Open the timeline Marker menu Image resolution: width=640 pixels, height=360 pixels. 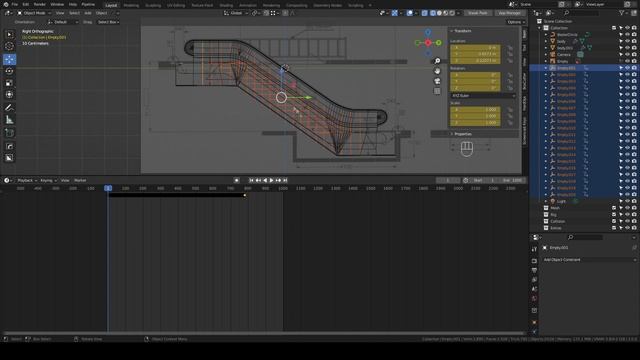click(x=80, y=180)
